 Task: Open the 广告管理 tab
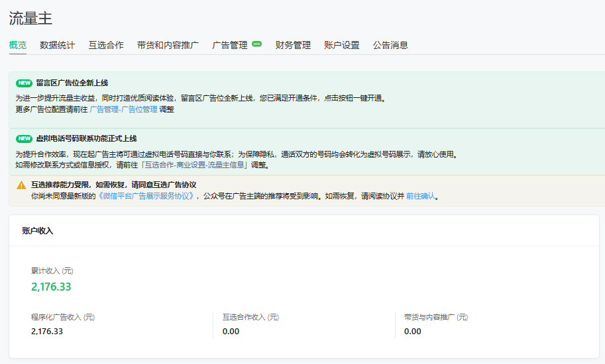229,45
